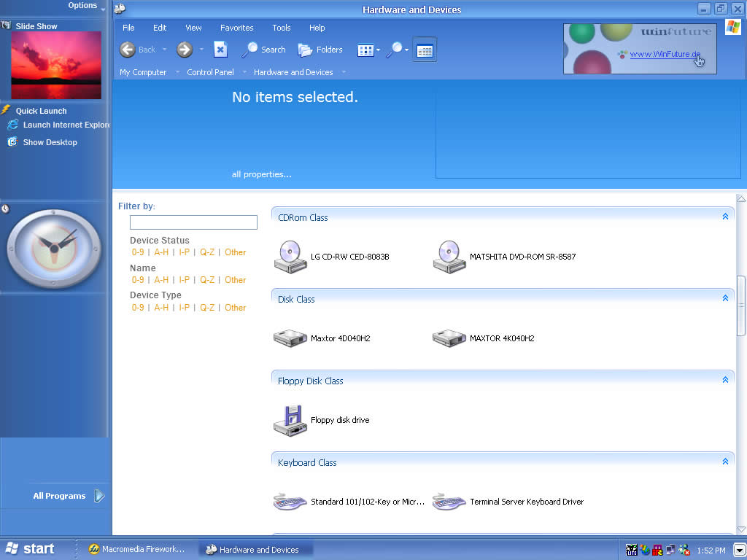Click the network computers tray icon

click(x=671, y=550)
